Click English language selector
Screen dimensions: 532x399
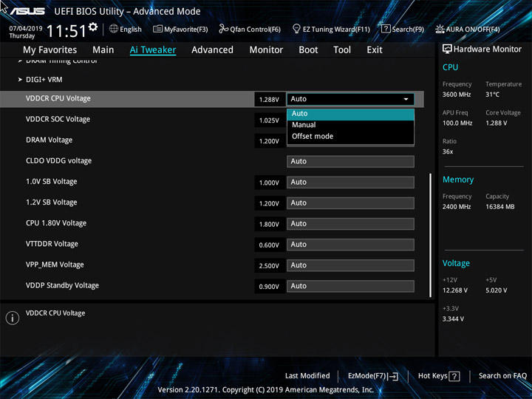131,29
